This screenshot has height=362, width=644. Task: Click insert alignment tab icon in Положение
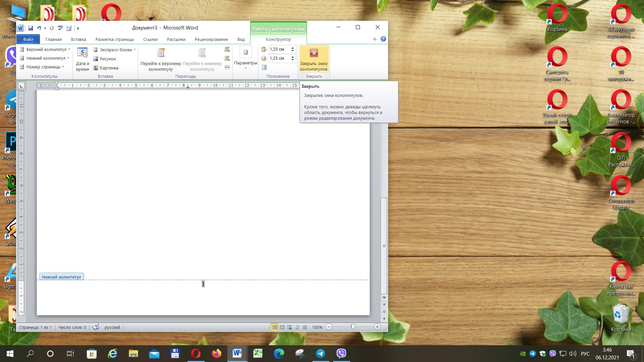[264, 67]
